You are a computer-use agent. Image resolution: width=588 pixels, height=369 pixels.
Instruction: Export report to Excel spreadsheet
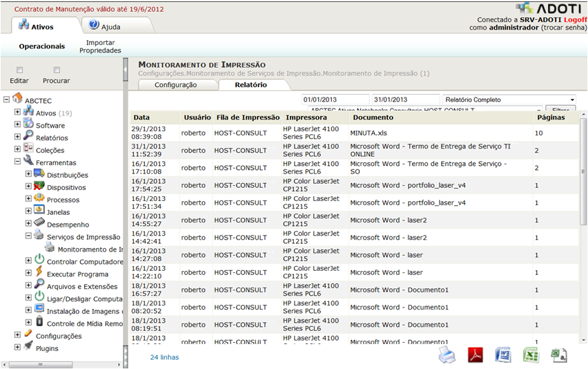531,354
